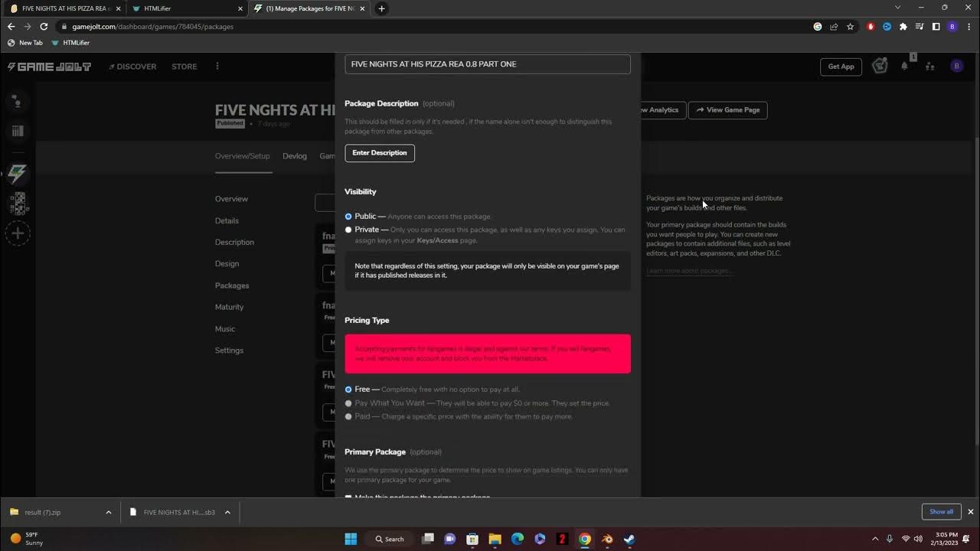Click the add community plus icon
This screenshot has height=551, width=980.
18,233
